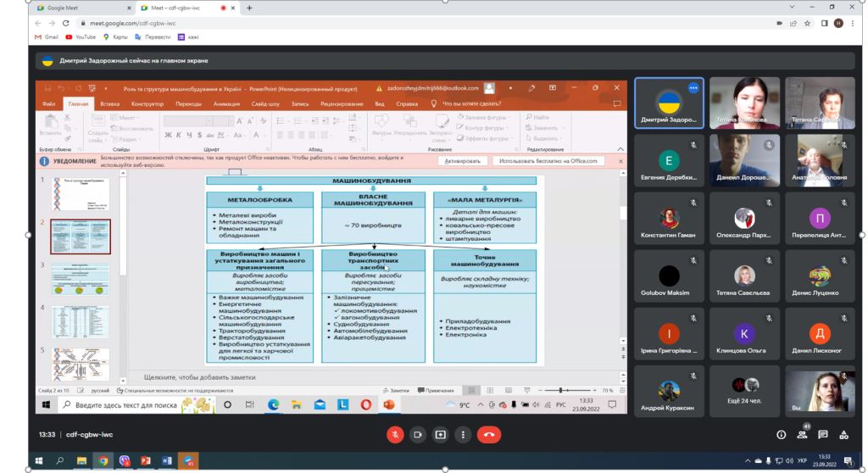Select slide 1 thumbnail

point(81,194)
